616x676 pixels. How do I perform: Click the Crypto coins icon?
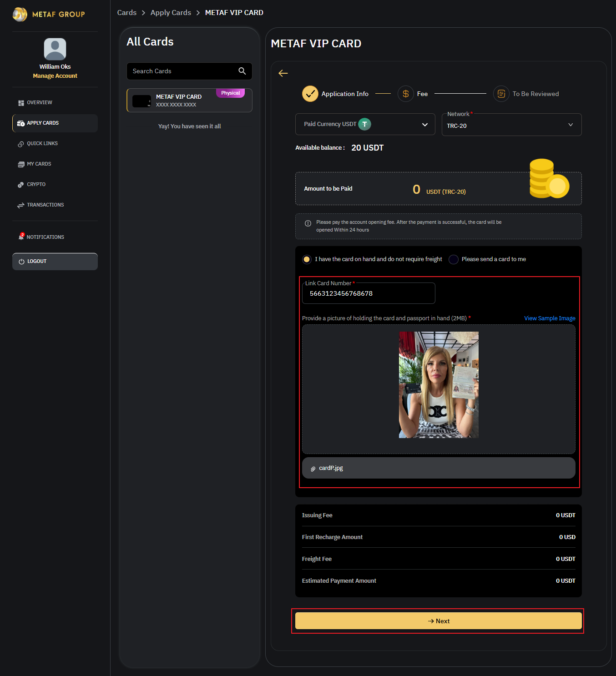[21, 185]
